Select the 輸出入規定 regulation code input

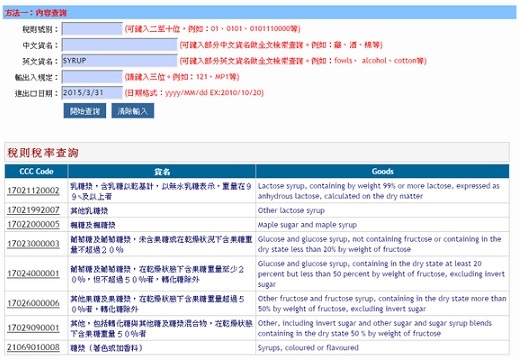(x=92, y=77)
